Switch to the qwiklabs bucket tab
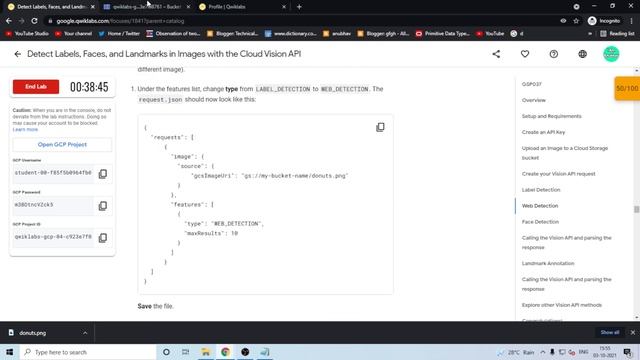Viewport: 640px width, 360px height. point(147,7)
